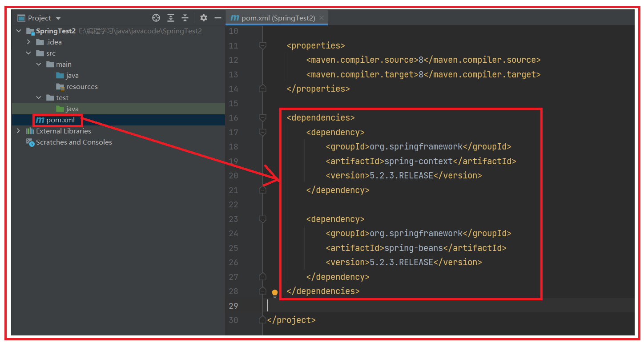Select the main folder
Image resolution: width=644 pixels, height=343 pixels.
64,64
